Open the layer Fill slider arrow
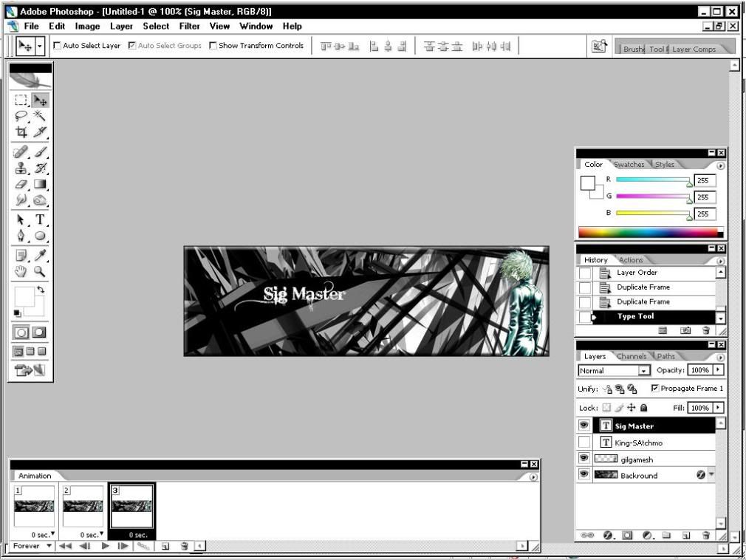746x560 pixels. (x=718, y=408)
